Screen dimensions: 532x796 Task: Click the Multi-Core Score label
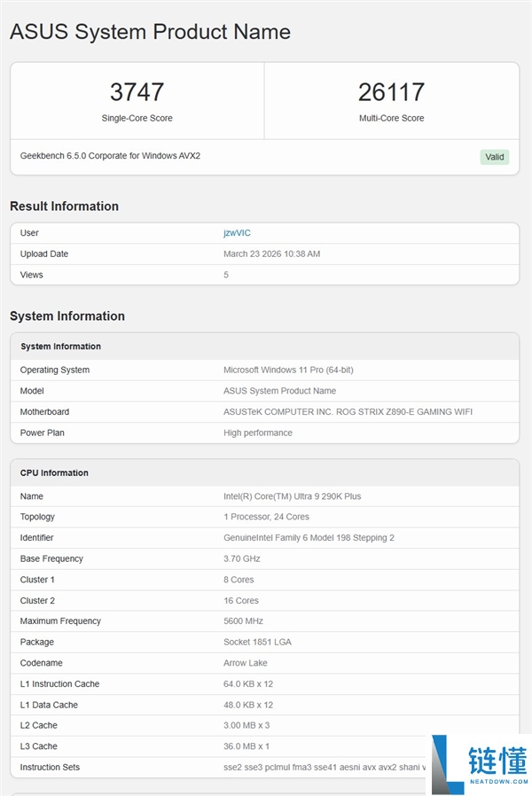pyautogui.click(x=391, y=118)
